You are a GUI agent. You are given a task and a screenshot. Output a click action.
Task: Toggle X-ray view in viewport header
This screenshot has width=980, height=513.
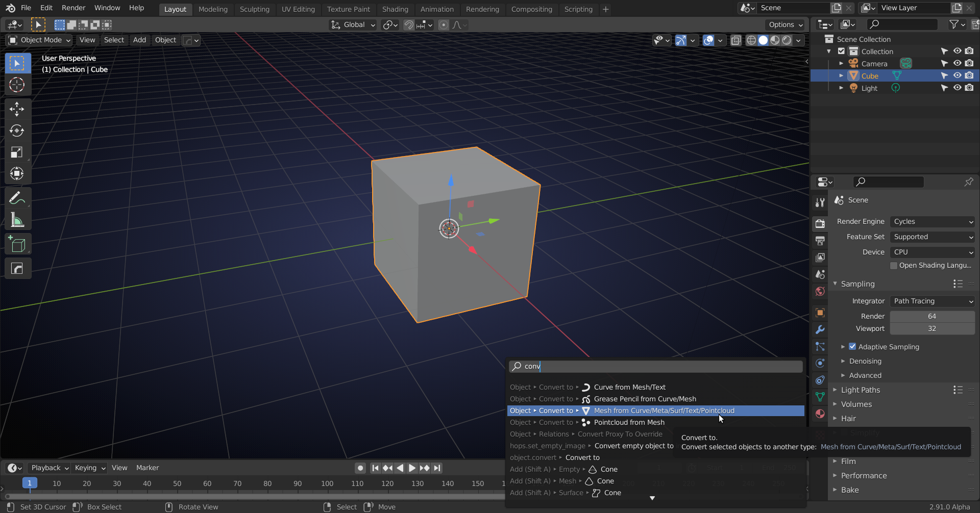tap(736, 40)
